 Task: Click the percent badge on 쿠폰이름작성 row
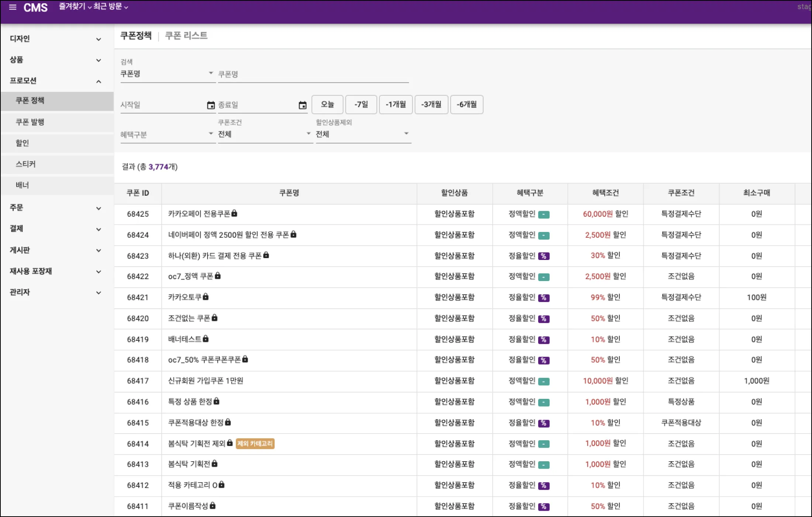click(x=544, y=506)
